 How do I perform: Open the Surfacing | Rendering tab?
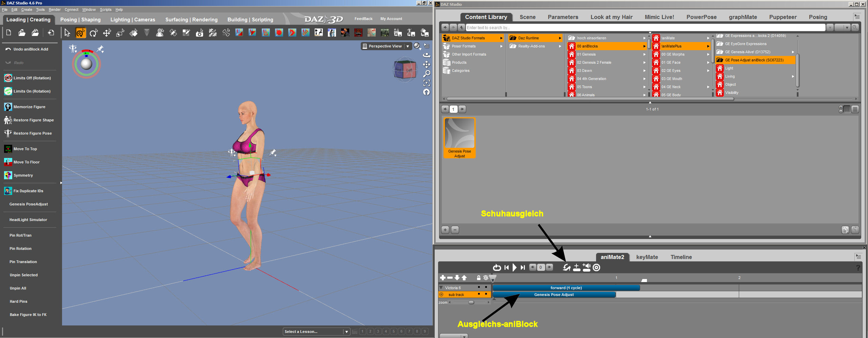[x=192, y=20]
